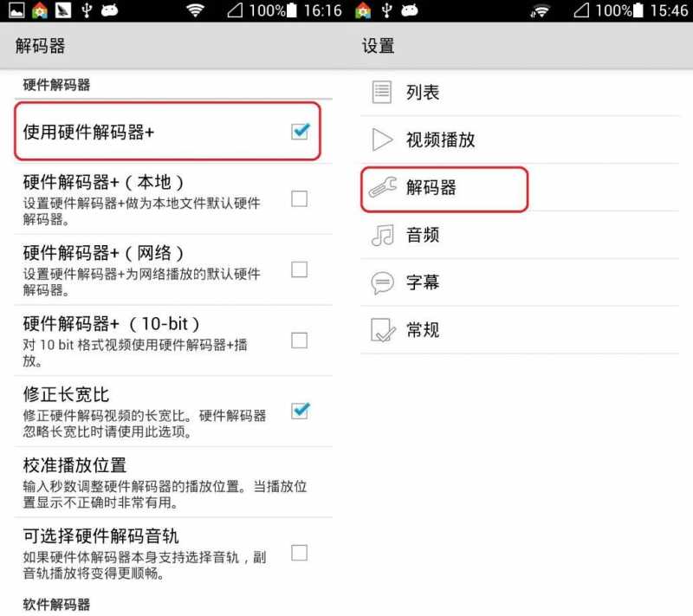Open the 视频播放 settings entry

pos(520,139)
